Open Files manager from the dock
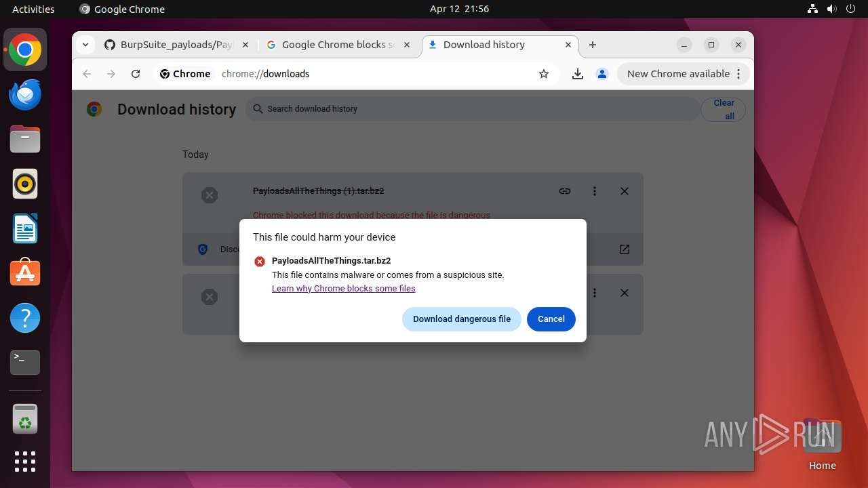This screenshot has width=868, height=488. pos(25,139)
